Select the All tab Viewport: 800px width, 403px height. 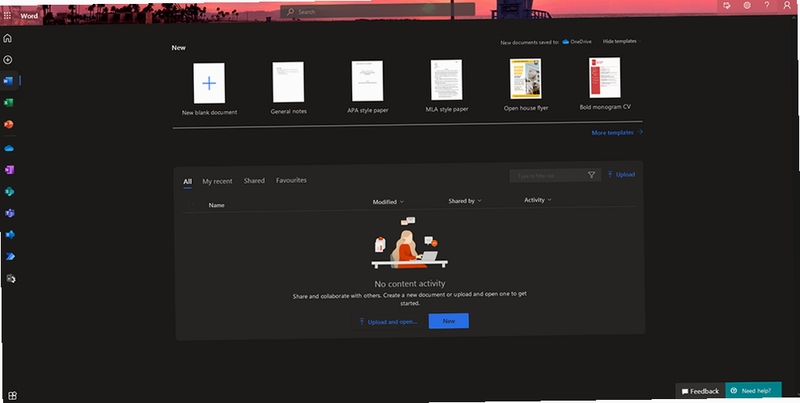click(x=187, y=182)
